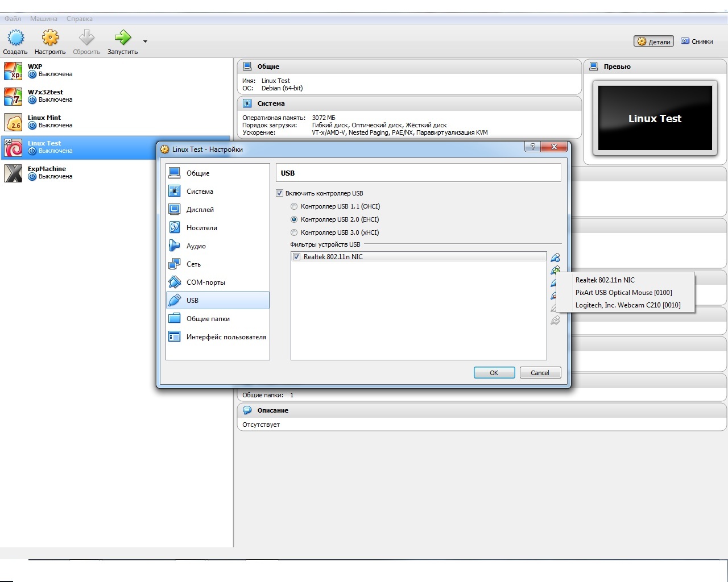Screen dimensions: 728x582
Task: Add an empty USB filter with the top filter icon
Action: [555, 257]
